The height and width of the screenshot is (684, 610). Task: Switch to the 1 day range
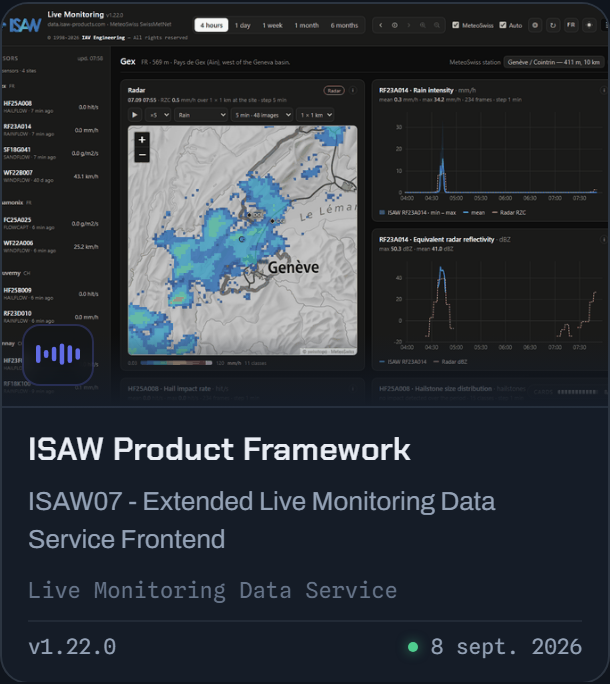coord(243,25)
